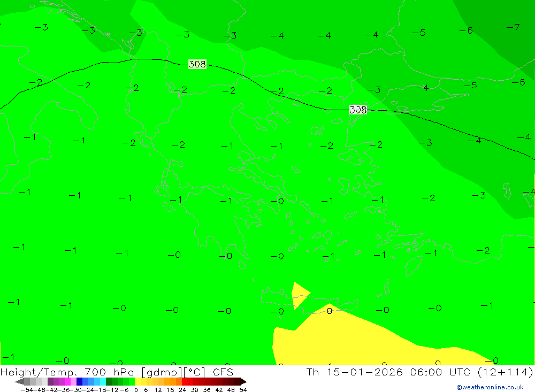Image resolution: width=535 pixels, height=392 pixels.
Task: Click the legend value -54
Action: click(x=27, y=390)
